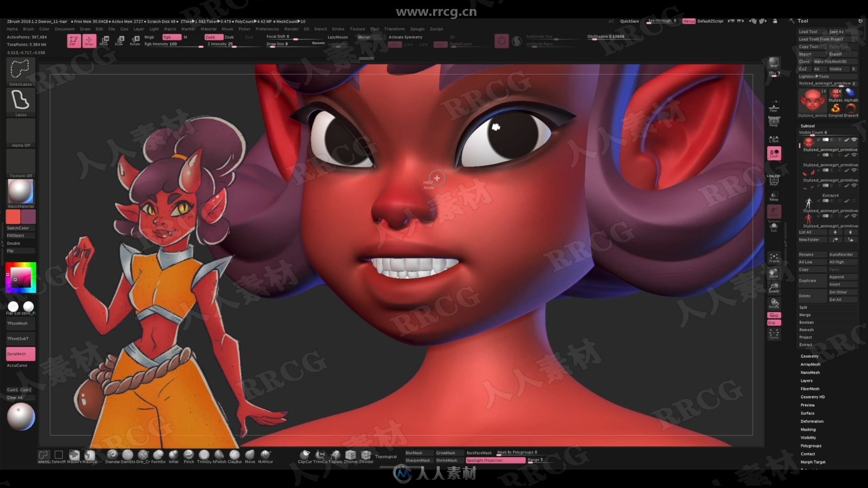Viewport: 868px width, 488px height.
Task: Select the Move brush in bottom shelf
Action: [250, 456]
